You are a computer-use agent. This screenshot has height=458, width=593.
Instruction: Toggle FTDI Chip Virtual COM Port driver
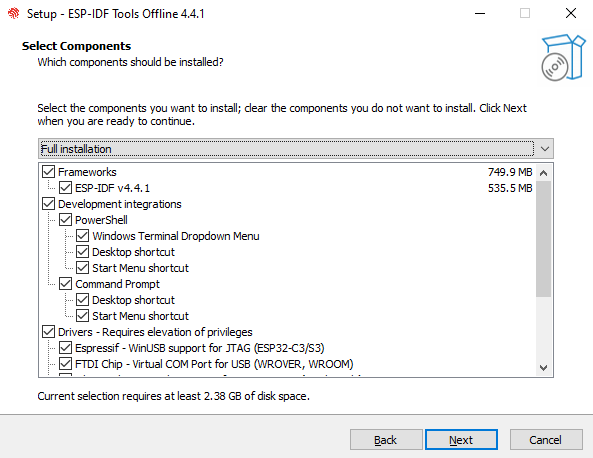tap(65, 364)
